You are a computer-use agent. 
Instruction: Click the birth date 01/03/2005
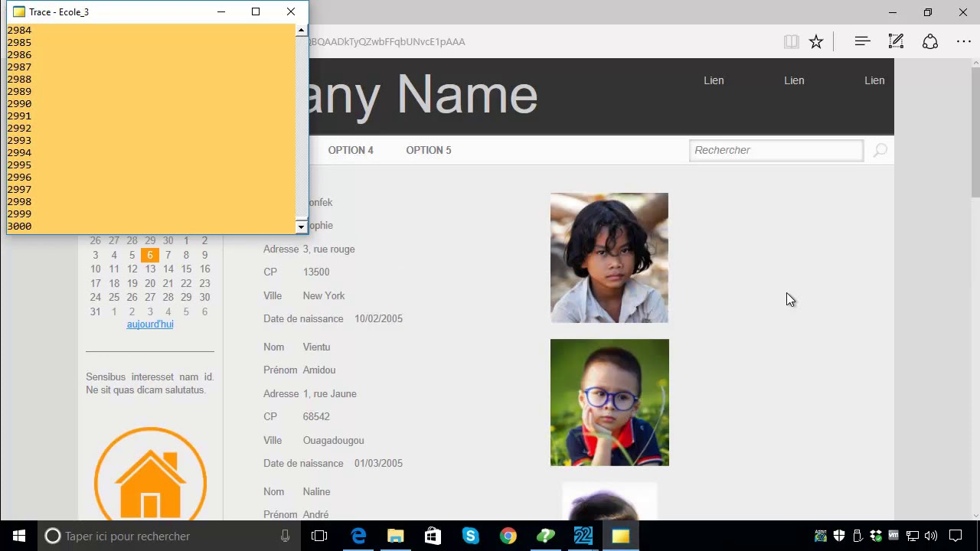tap(378, 463)
